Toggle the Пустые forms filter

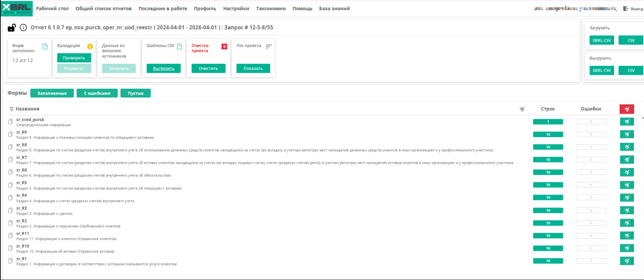(x=135, y=93)
